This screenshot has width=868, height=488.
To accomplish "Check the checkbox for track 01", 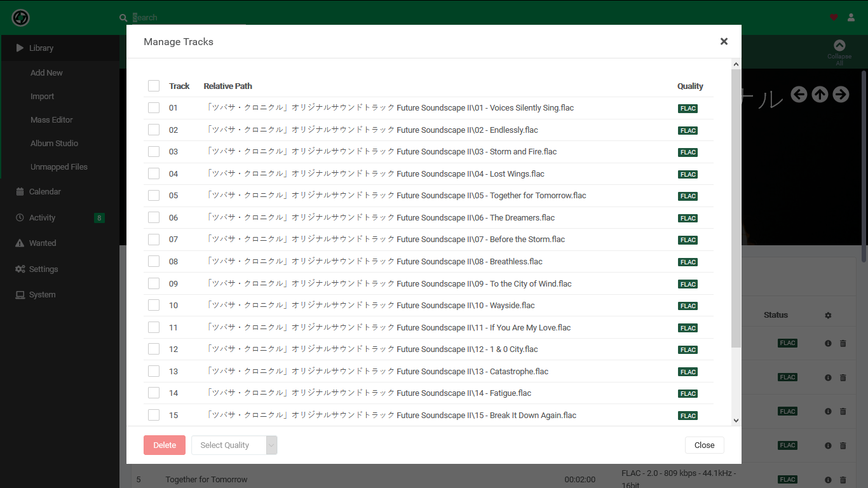I will coord(153,107).
